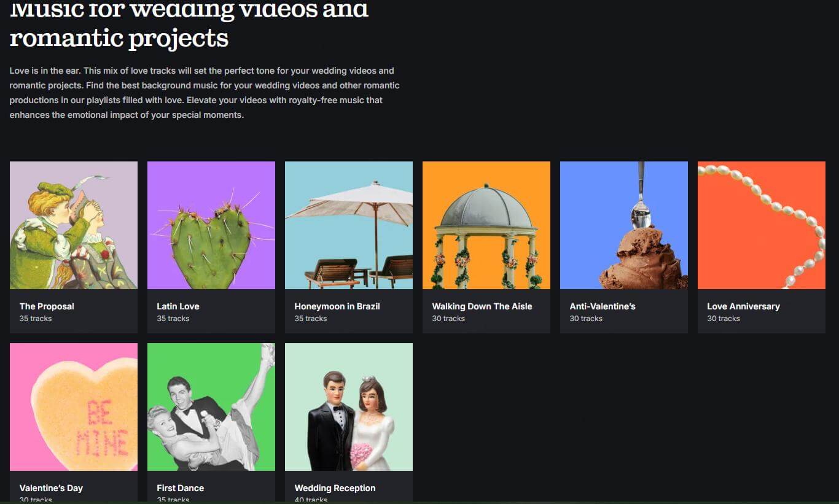Go to Walking Down The Aisle title link
The width and height of the screenshot is (839, 504).
pyautogui.click(x=482, y=306)
